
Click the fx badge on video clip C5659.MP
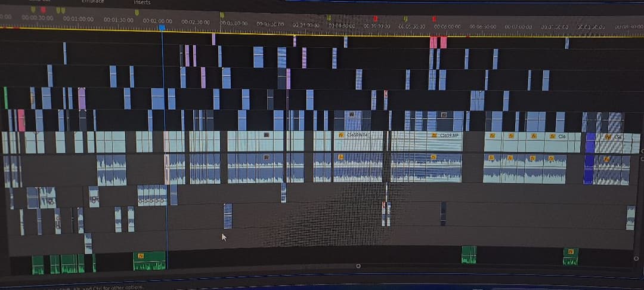[x=434, y=135]
